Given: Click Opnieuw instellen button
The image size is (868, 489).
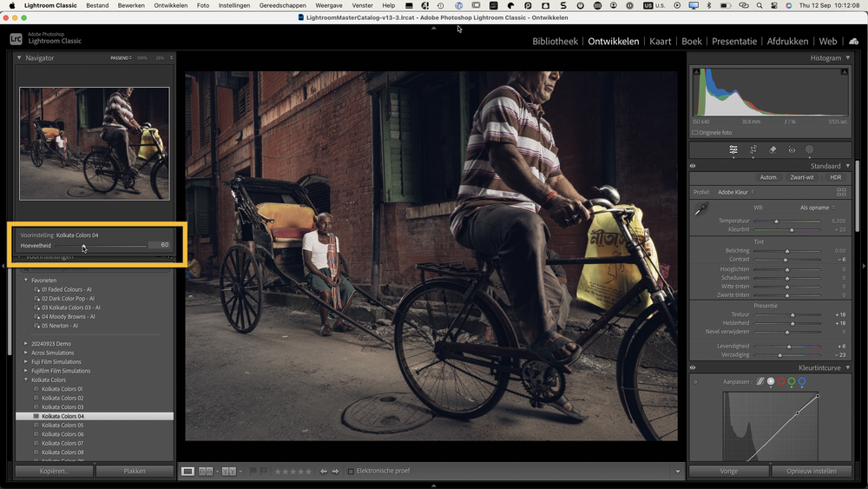Looking at the screenshot, I should (812, 472).
